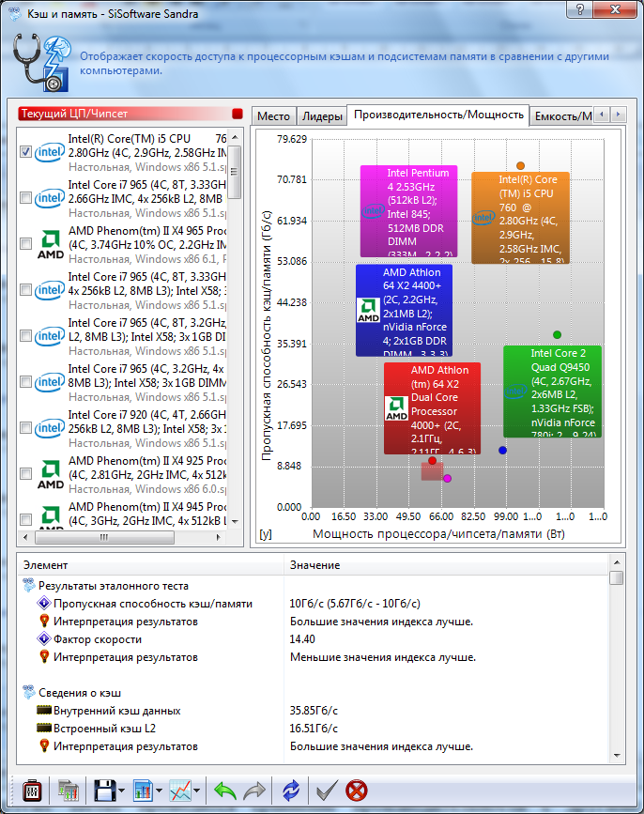Click the green data point on chart
This screenshot has width=644, height=814.
557,335
